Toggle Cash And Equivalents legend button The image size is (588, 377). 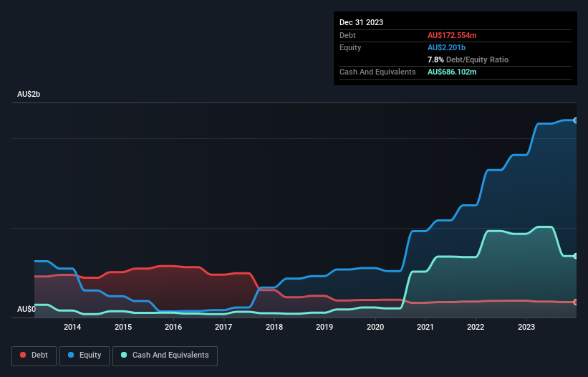pyautogui.click(x=165, y=355)
